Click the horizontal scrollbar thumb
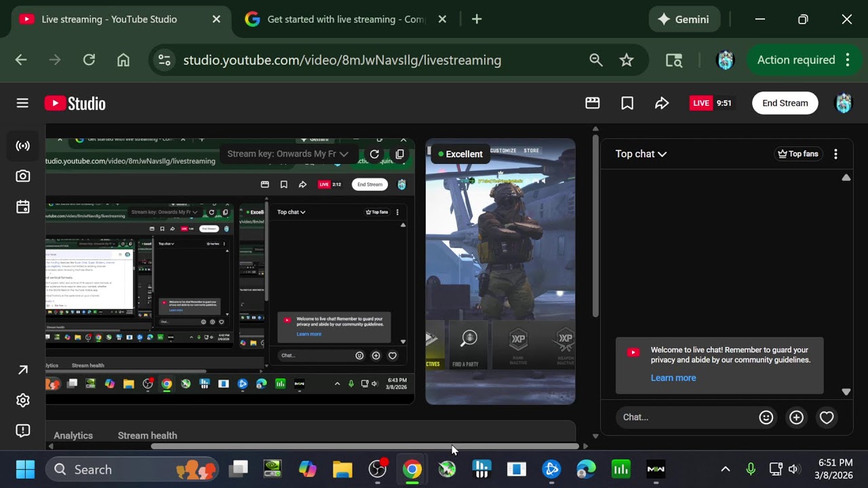868x488 pixels. pyautogui.click(x=365, y=446)
